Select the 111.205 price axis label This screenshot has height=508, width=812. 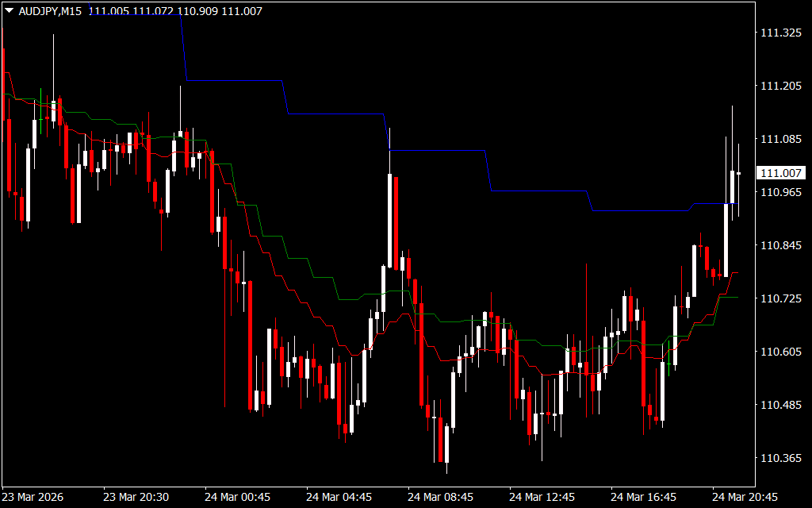pos(780,86)
